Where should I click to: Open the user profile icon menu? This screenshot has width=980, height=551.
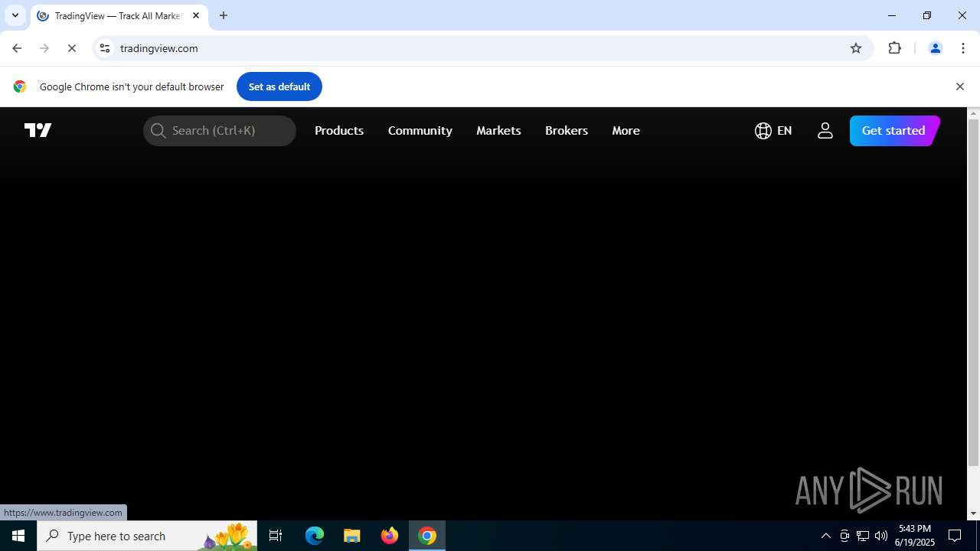pos(825,130)
